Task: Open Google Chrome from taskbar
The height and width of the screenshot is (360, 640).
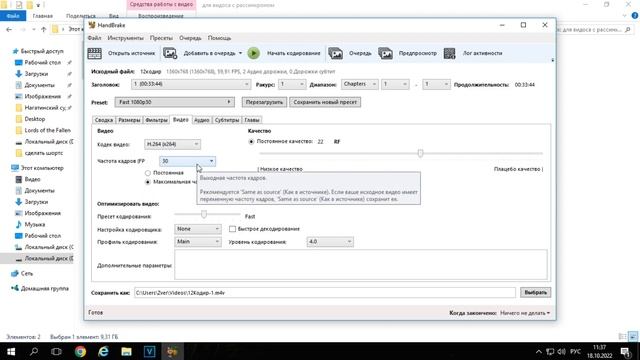Action: click(80, 351)
